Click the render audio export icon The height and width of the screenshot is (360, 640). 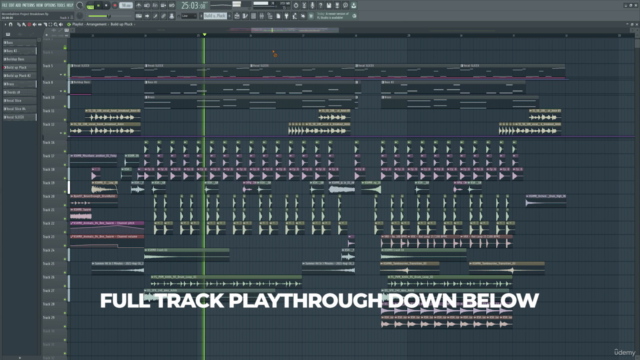point(337,5)
